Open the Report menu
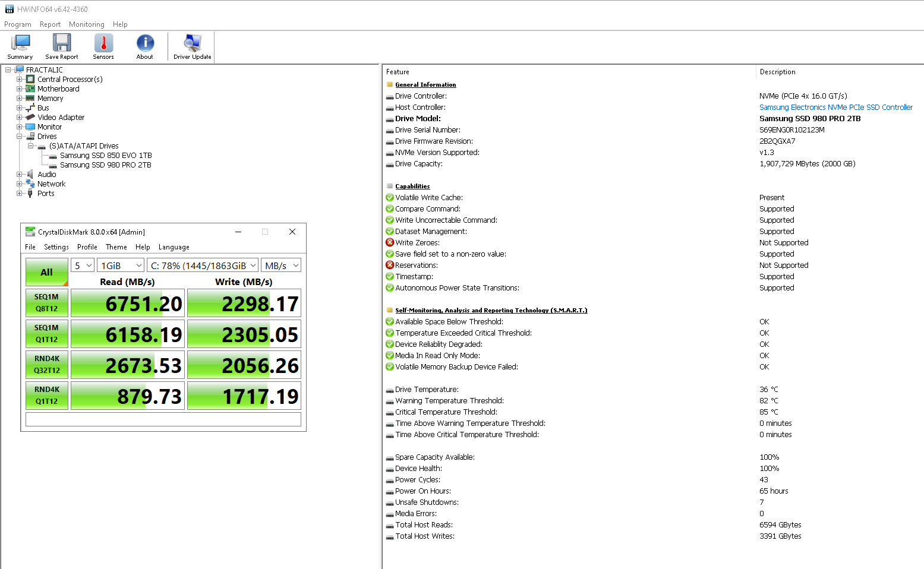Screen dimensions: 924x569 [x=51, y=24]
